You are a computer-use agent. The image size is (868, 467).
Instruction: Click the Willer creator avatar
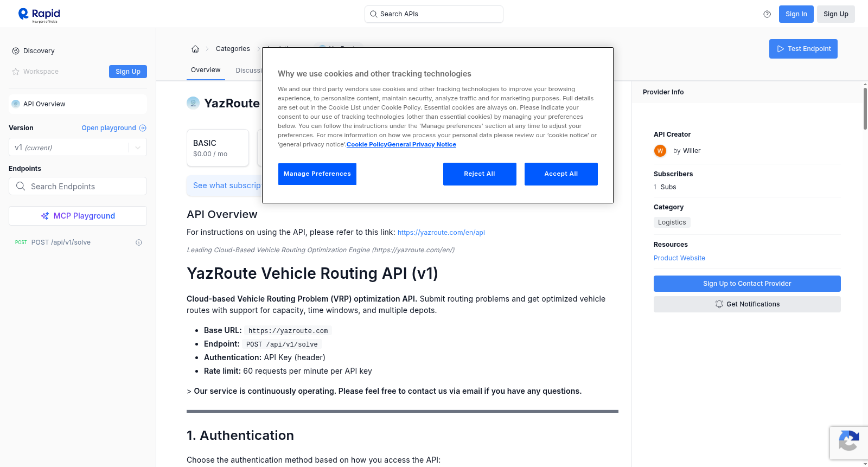click(x=660, y=151)
